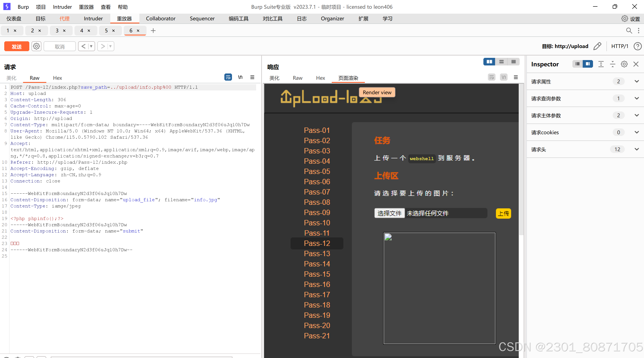Switch to side-by-side layout view
Viewport: 644px width, 358px height.
(x=489, y=62)
